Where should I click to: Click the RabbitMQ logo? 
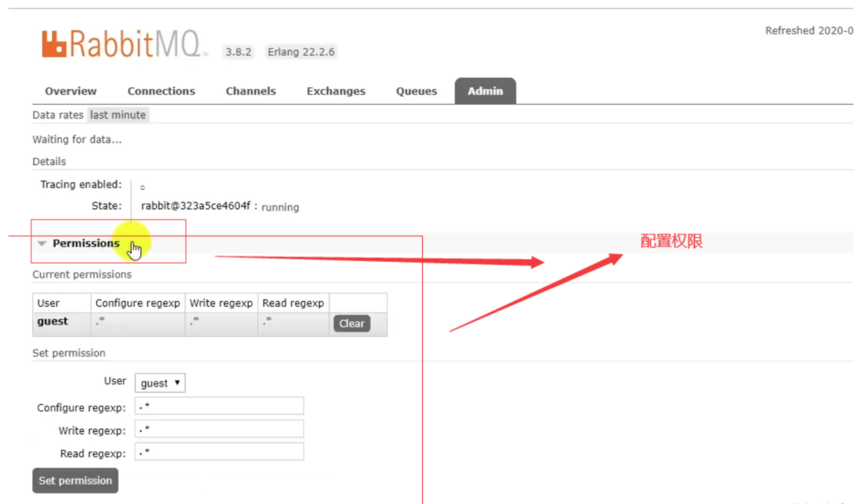pos(124,44)
